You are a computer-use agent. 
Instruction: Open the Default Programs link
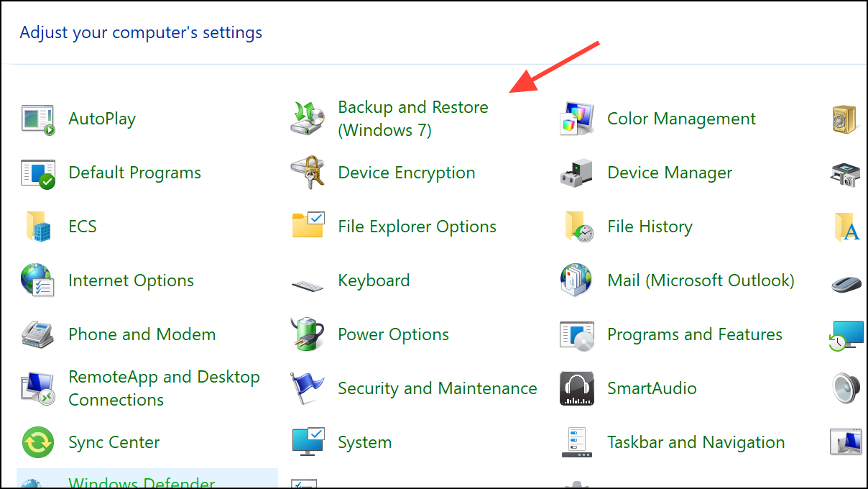click(134, 173)
